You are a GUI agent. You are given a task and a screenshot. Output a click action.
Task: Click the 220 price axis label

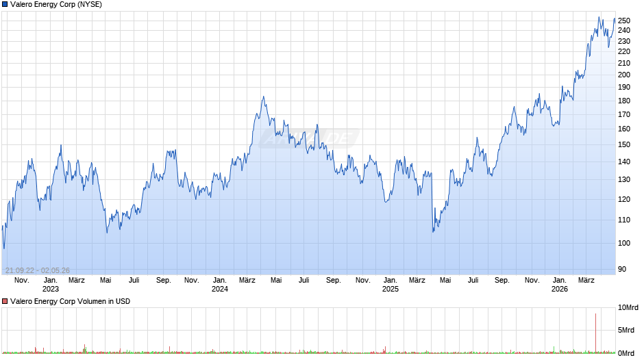click(x=624, y=52)
